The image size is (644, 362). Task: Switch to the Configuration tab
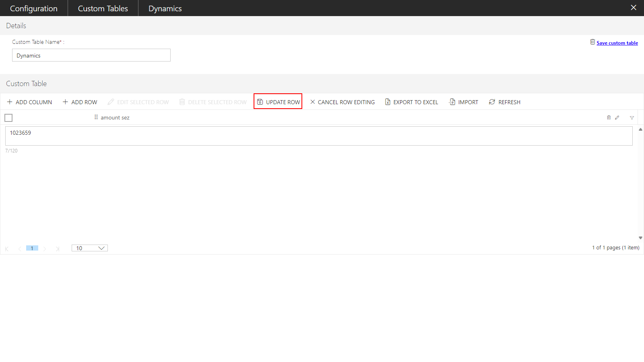tap(34, 8)
